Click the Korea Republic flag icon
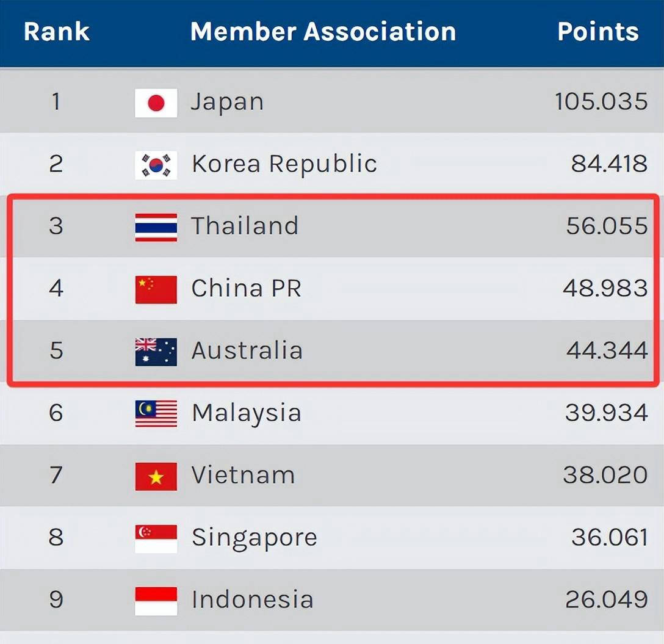664x644 pixels. point(156,165)
